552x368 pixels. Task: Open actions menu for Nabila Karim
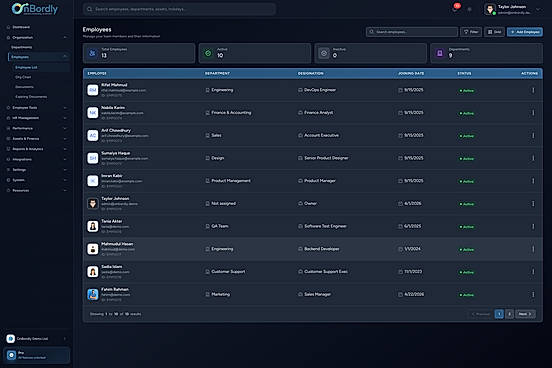(x=533, y=113)
